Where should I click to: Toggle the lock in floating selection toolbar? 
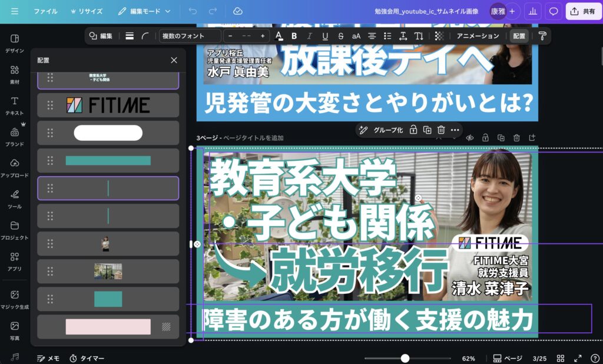413,130
